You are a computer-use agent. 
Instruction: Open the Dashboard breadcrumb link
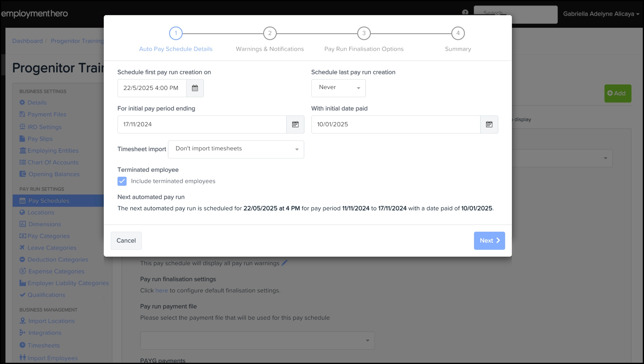click(27, 41)
